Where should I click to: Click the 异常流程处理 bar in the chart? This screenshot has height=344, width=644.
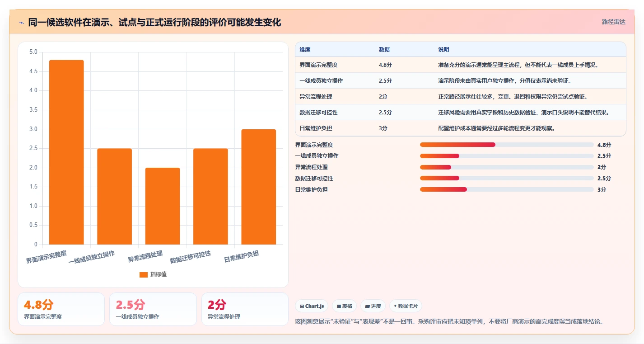[163, 206]
